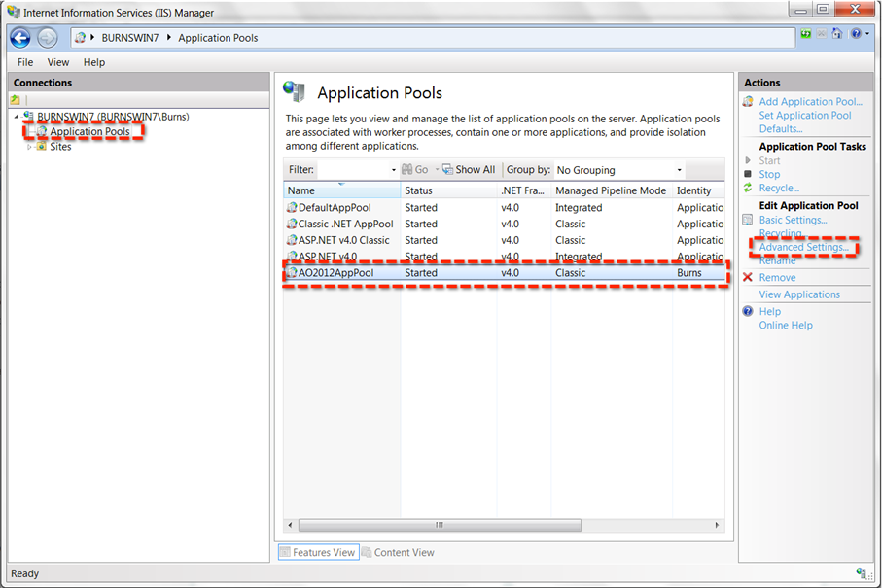Click the Burns identity cell
882x588 pixels.
point(689,273)
